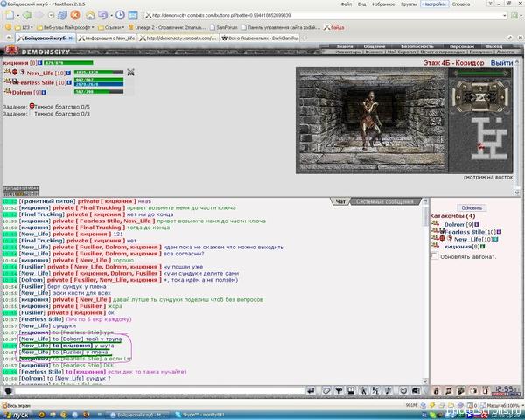Switch to Все о Подземельях - DarkClan.Ru tab
Screen dimensions: 525x420
(260, 38)
